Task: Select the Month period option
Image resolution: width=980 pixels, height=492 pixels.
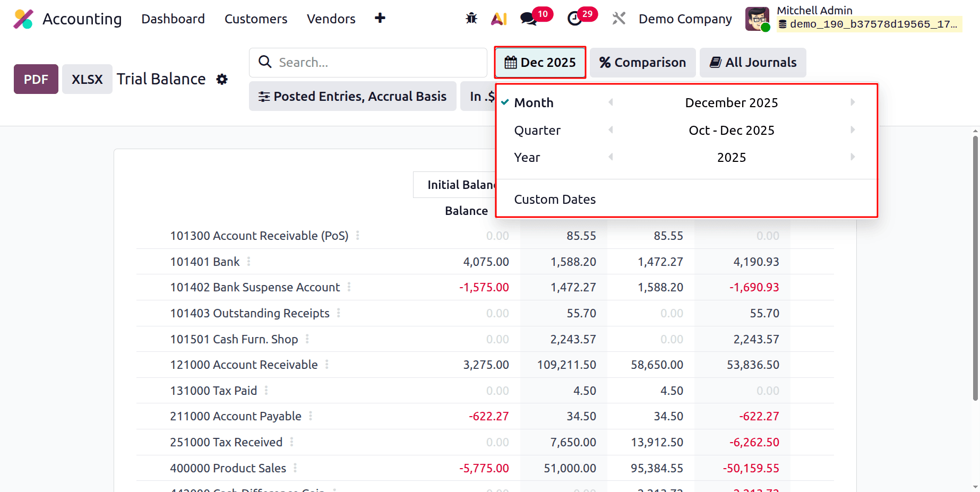Action: coord(534,102)
